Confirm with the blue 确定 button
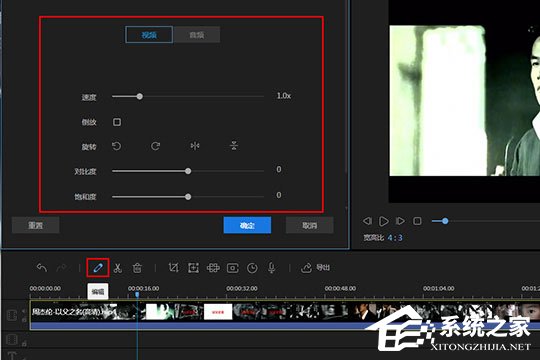The width and height of the screenshot is (540, 360). [247, 225]
